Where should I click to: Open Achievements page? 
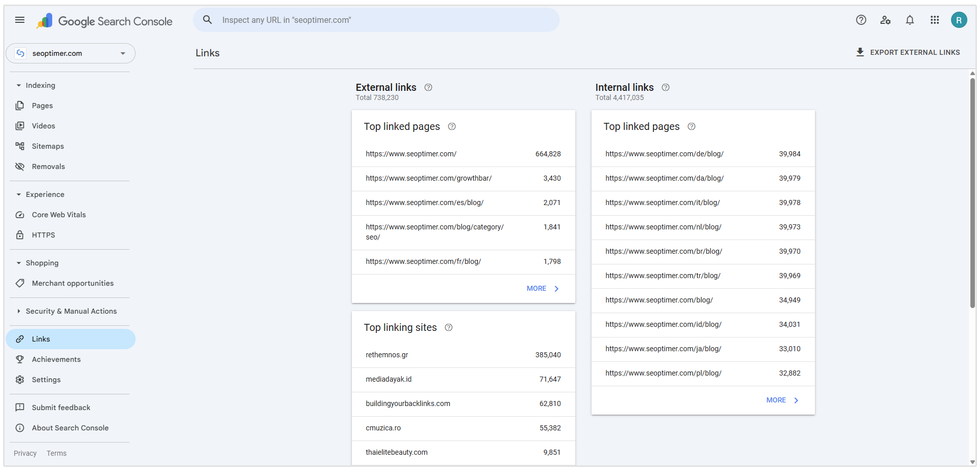(x=71, y=359)
